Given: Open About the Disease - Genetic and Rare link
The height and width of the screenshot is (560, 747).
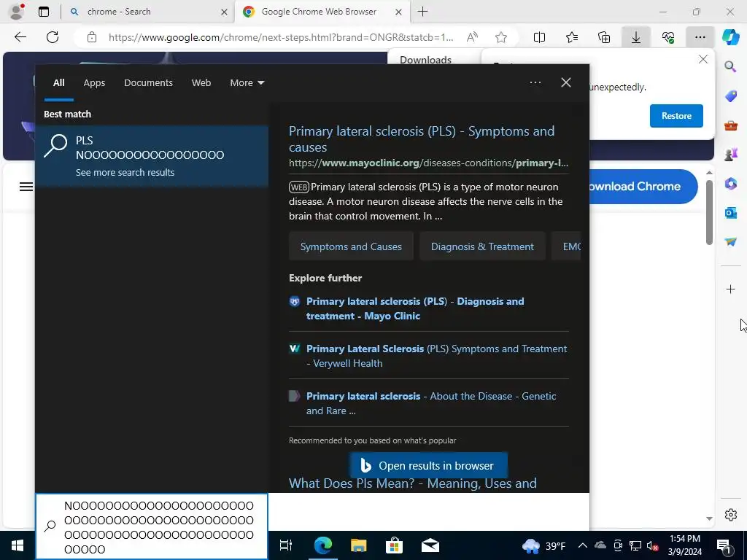Looking at the screenshot, I should coord(431,403).
